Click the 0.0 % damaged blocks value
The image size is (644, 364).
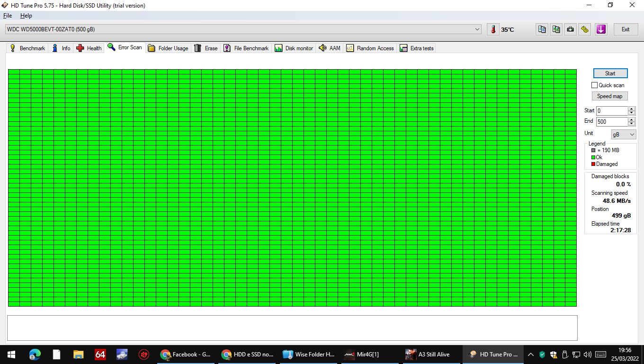point(623,184)
